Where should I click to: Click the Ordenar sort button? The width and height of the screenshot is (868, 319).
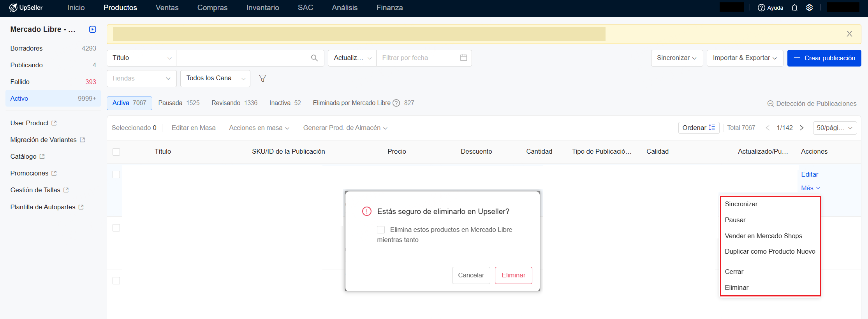point(699,128)
